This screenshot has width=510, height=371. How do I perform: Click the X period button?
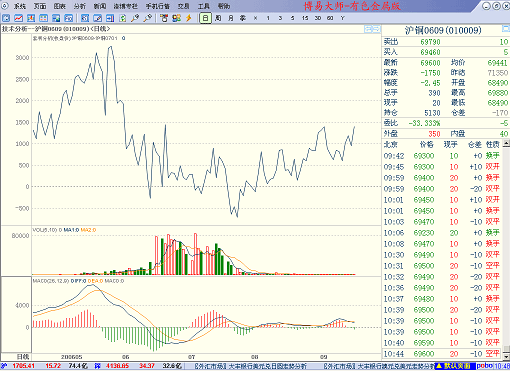(255, 18)
